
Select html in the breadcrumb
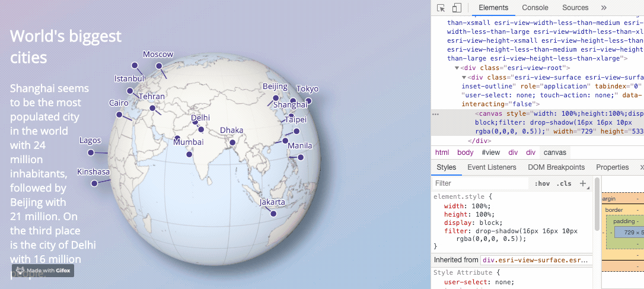point(442,153)
